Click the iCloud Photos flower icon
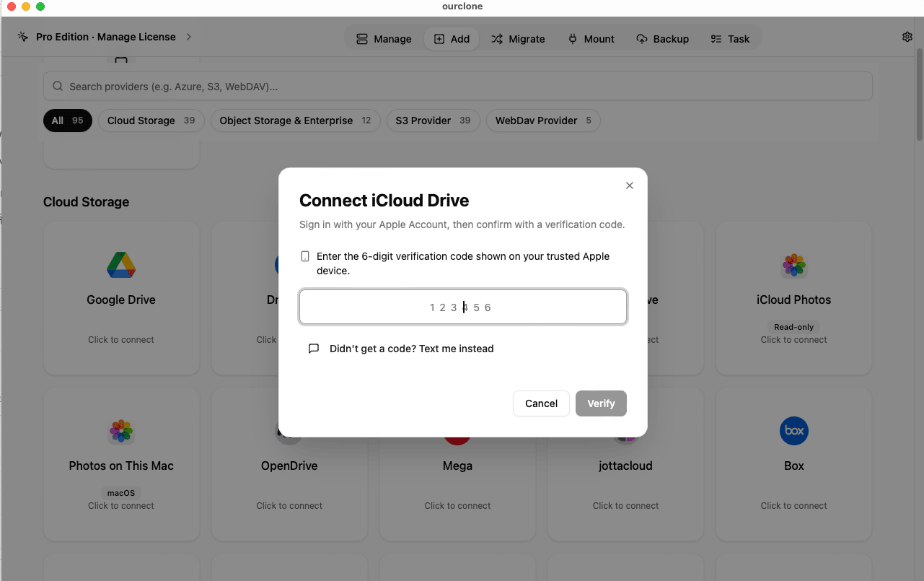The image size is (924, 581). coord(793,266)
